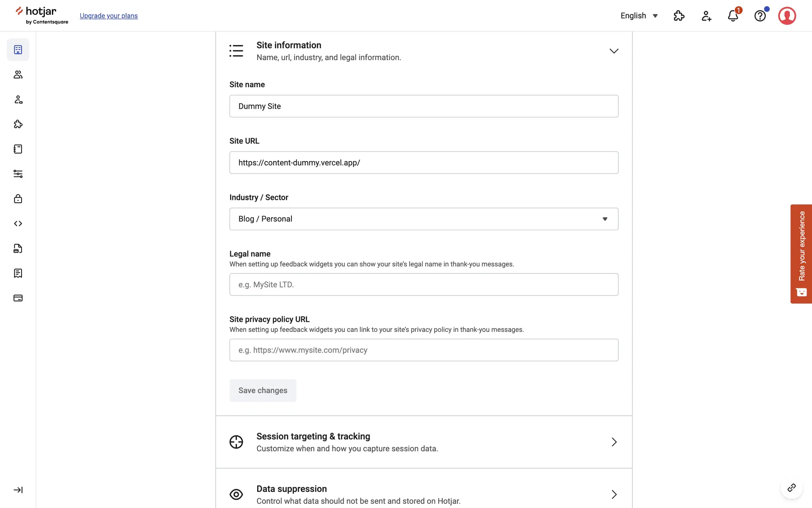
Task: Click the Upgrade your plans link
Action: tap(109, 16)
